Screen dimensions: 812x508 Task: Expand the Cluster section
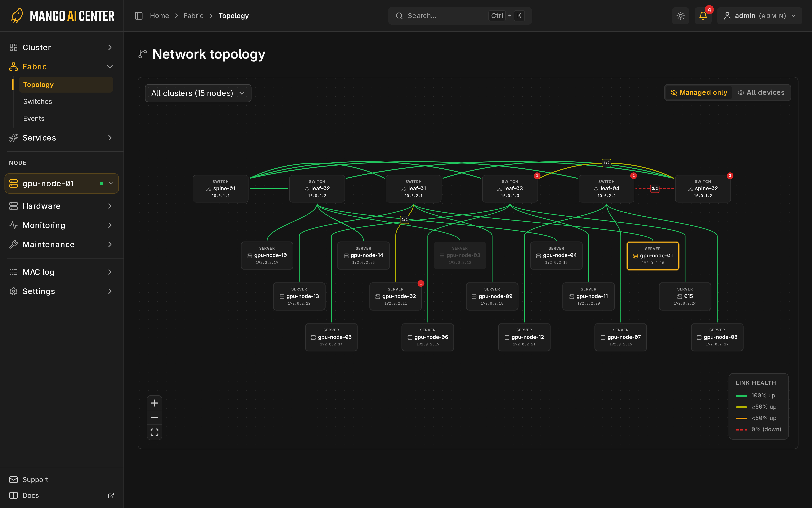[62, 47]
